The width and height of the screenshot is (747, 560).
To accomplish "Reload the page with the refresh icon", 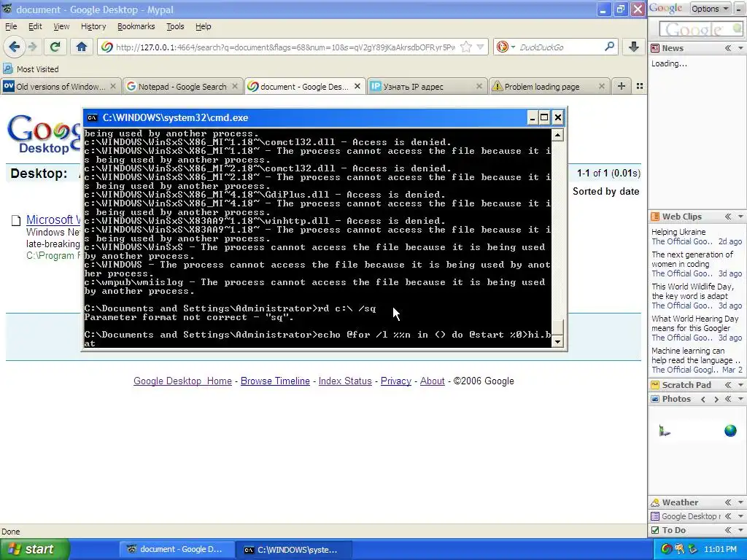I will tap(55, 47).
